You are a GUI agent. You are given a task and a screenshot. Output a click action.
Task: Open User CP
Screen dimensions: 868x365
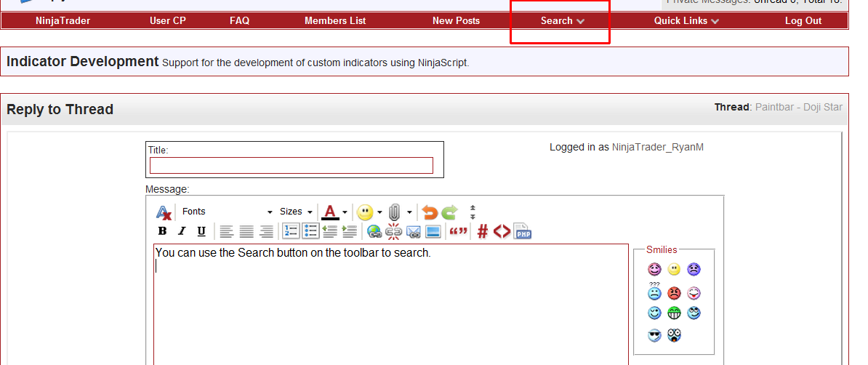(x=168, y=20)
